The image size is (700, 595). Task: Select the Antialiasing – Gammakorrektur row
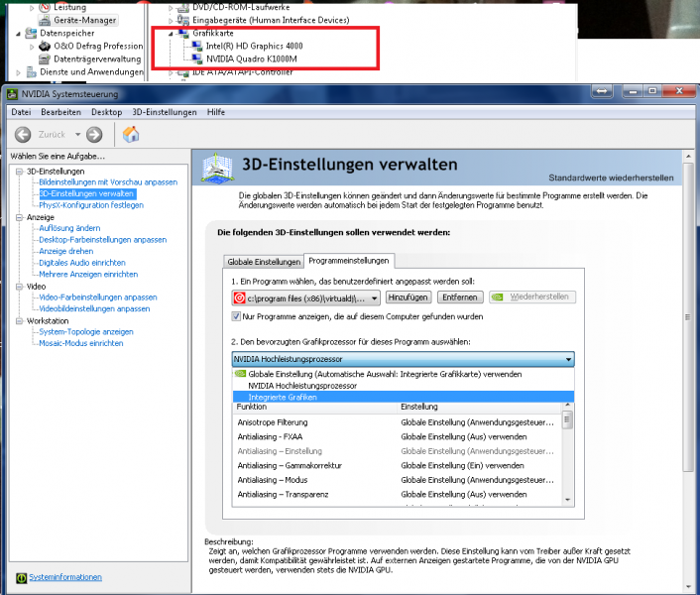coord(398,465)
